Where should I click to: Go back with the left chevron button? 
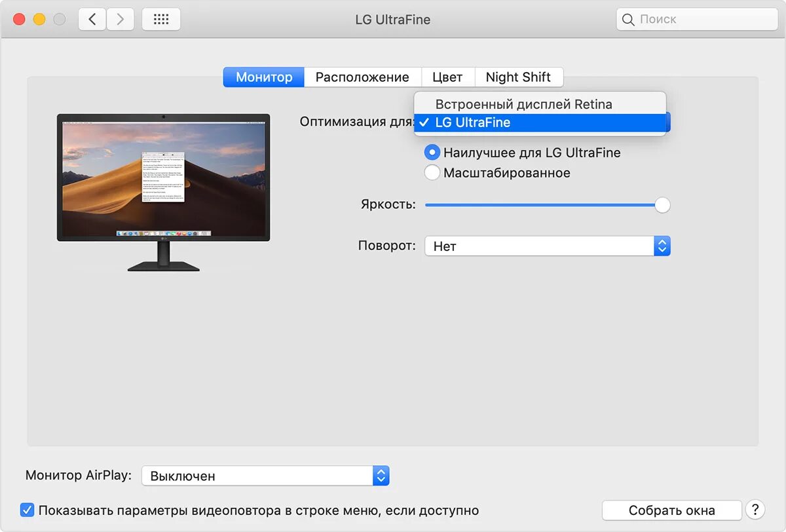[x=92, y=20]
